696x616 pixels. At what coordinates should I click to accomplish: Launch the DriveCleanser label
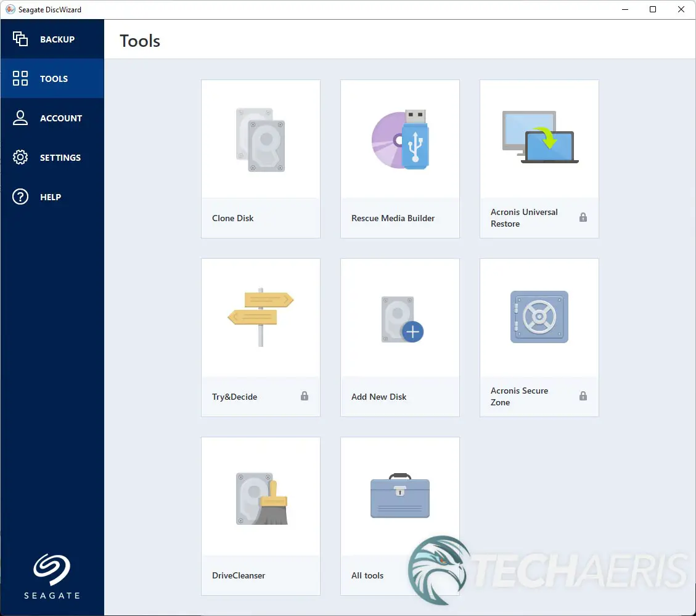tap(239, 575)
